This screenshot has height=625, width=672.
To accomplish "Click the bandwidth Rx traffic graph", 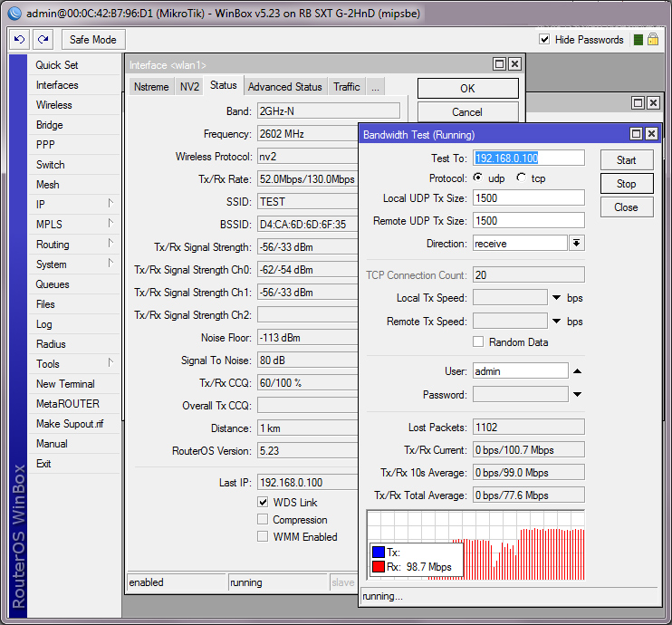I will pyautogui.click(x=475, y=545).
